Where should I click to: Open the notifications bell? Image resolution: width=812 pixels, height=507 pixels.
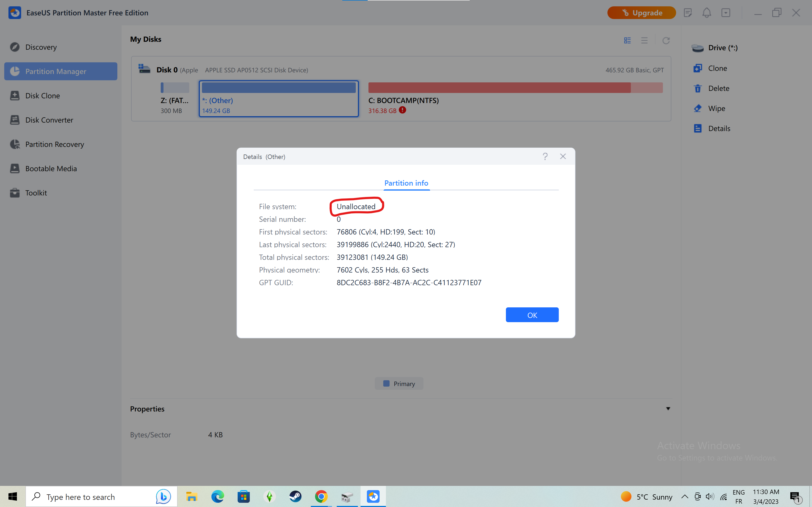coord(707,12)
